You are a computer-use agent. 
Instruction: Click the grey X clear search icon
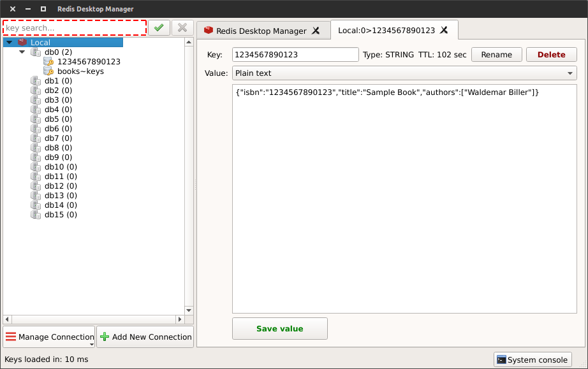(x=182, y=27)
